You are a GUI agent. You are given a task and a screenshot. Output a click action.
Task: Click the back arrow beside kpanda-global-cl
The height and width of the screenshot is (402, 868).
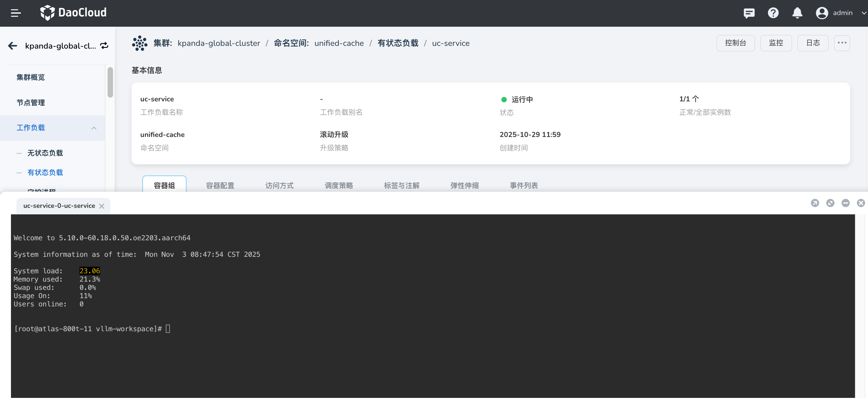tap(13, 46)
